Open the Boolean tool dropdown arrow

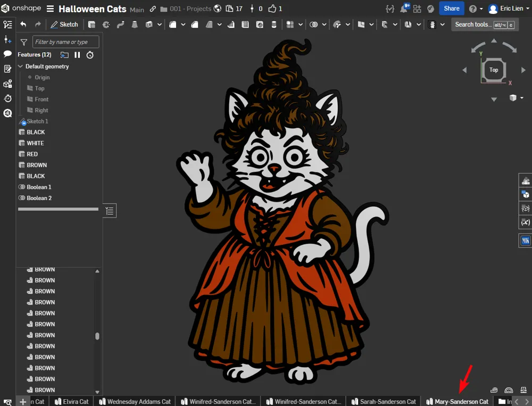324,24
